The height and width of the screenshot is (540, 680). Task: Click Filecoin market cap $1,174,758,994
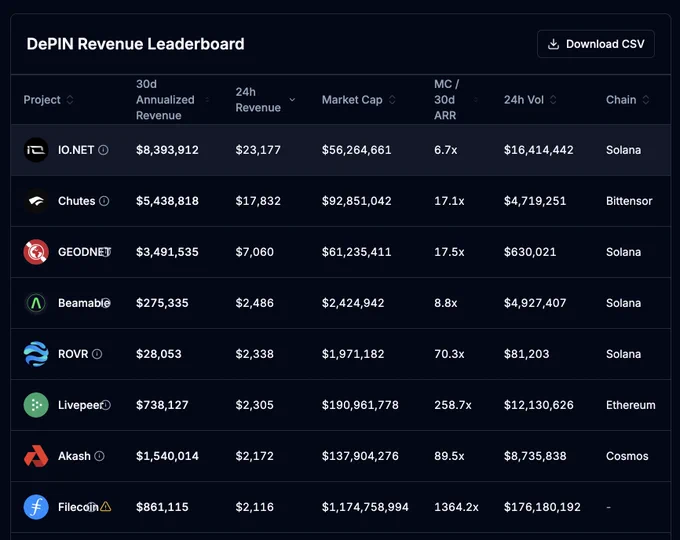tap(365, 507)
